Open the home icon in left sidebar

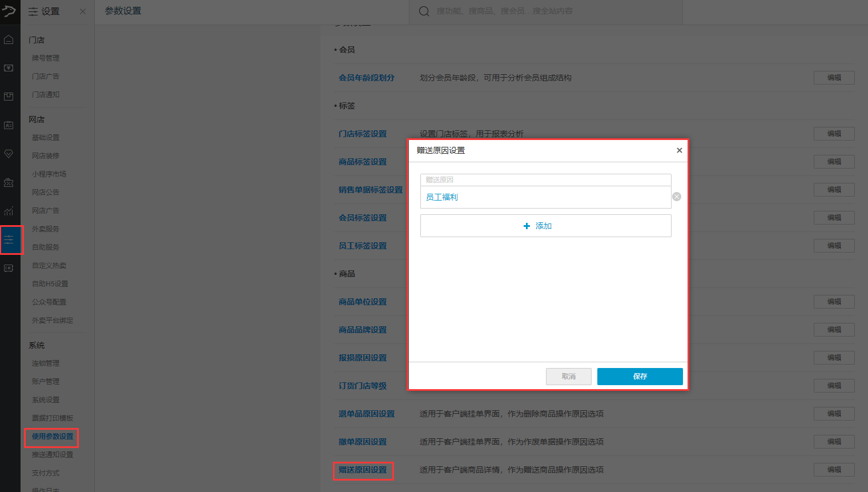[9, 40]
